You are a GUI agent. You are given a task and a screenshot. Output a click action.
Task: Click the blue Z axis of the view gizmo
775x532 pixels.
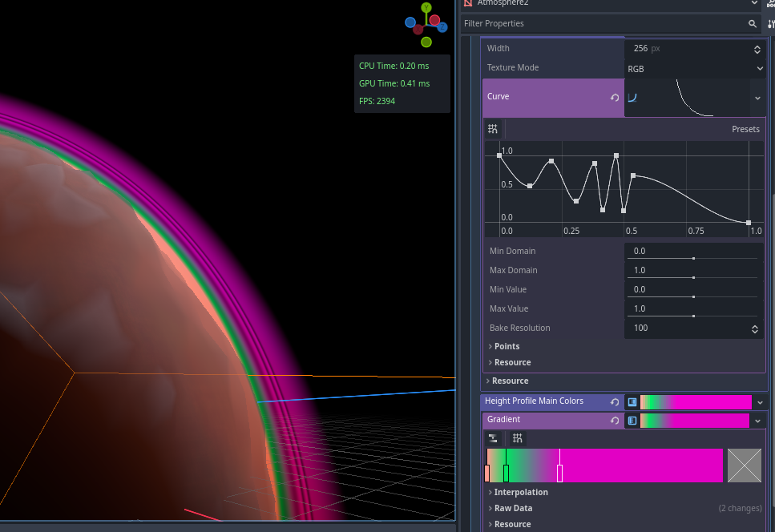click(x=442, y=27)
